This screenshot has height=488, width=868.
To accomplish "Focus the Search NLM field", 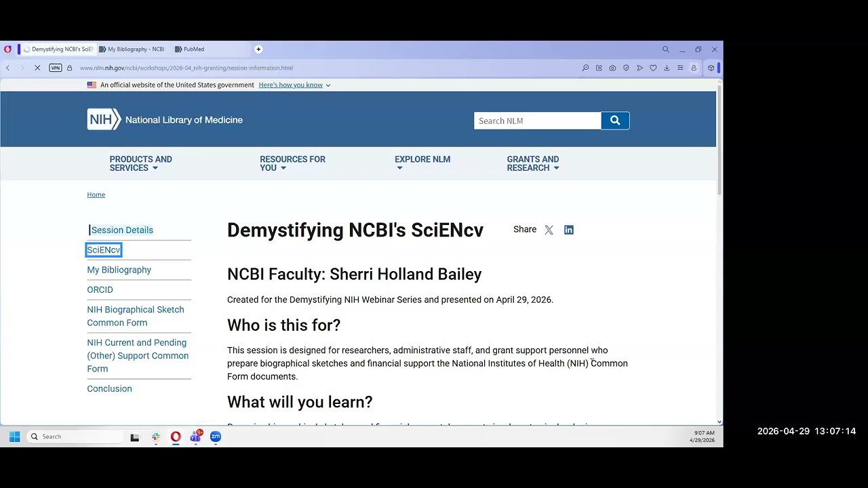I will [537, 121].
